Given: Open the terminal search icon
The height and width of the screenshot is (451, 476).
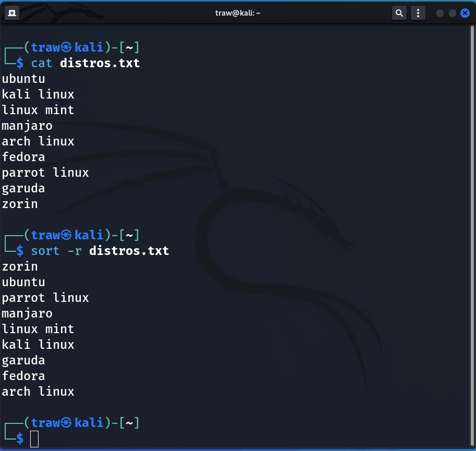Looking at the screenshot, I should tap(399, 13).
